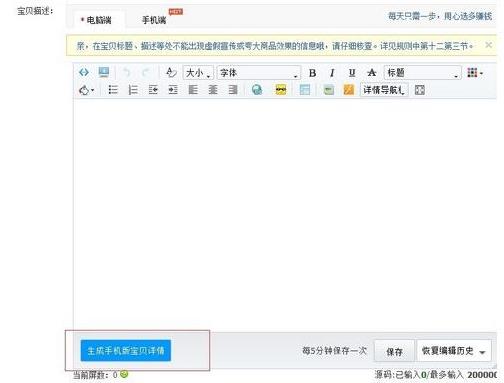Insert hyperlink globe icon

pyautogui.click(x=257, y=90)
